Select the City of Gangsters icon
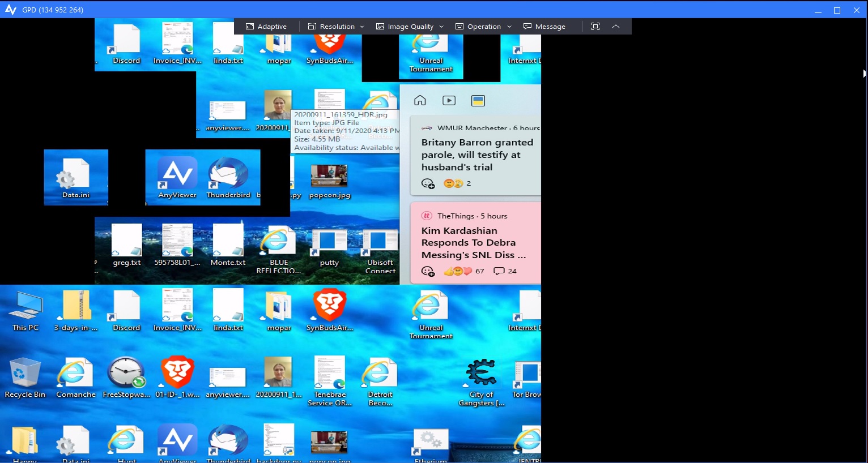 482,382
